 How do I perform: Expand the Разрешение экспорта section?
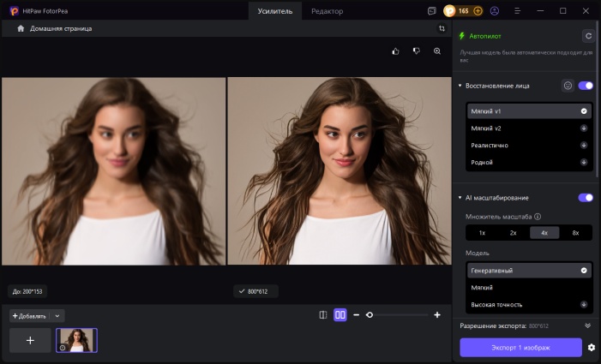tap(587, 326)
